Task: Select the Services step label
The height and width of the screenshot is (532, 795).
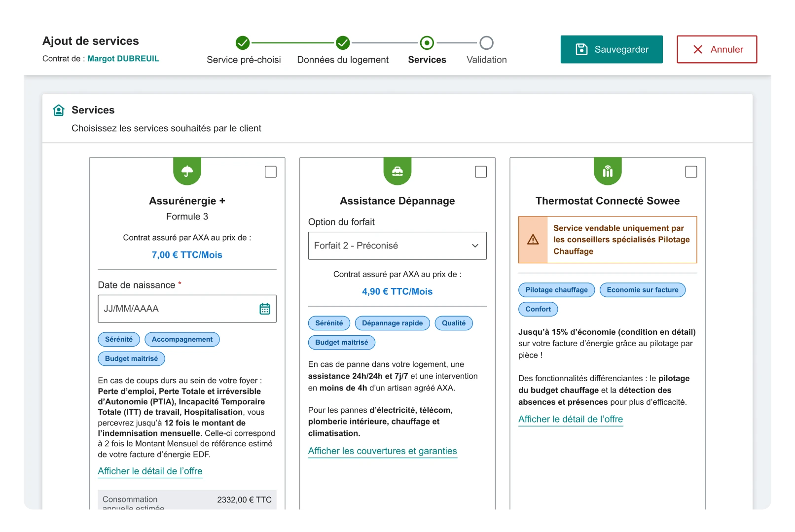Action: (x=427, y=60)
